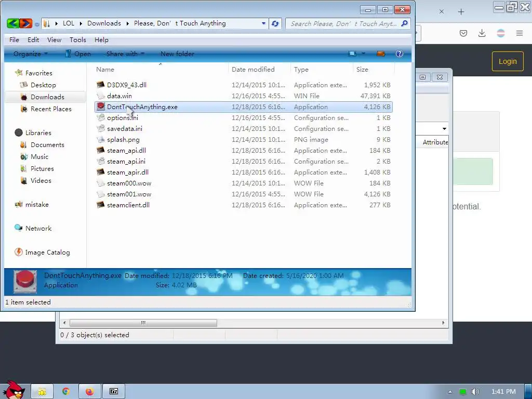Click the horizontal scrollbar thumb in background window
532x399 pixels.
(x=143, y=323)
